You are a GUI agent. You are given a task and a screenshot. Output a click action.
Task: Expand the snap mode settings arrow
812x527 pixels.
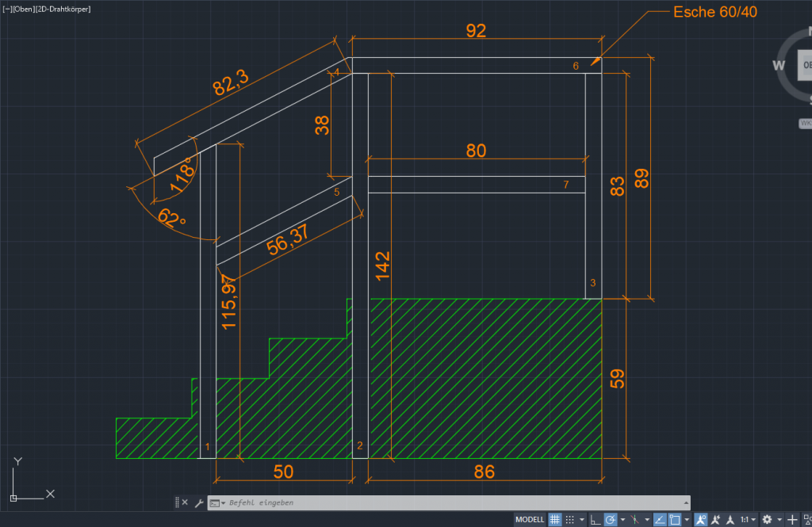[x=582, y=520]
